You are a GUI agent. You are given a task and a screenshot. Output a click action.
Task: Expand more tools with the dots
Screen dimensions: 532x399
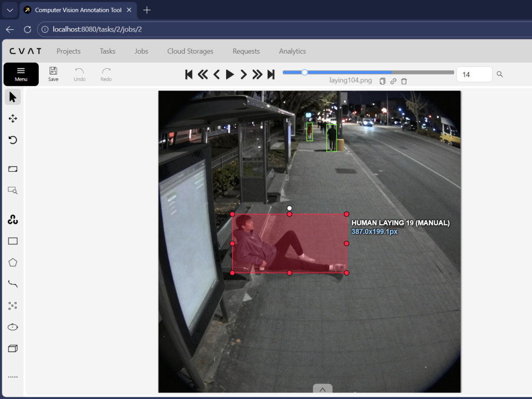click(x=13, y=377)
